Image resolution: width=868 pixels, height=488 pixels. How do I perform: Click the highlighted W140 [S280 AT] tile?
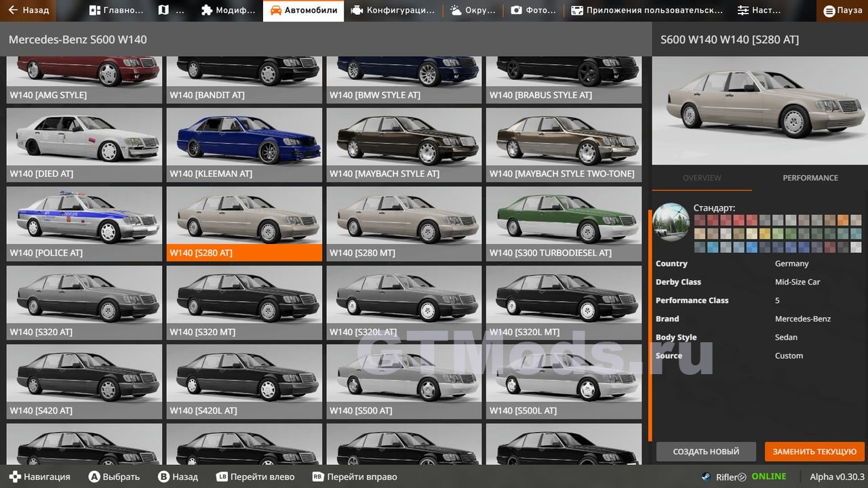[x=244, y=224]
